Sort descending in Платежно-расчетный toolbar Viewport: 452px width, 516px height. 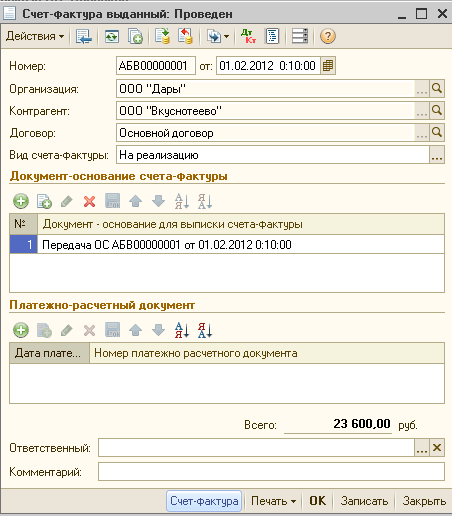pyautogui.click(x=205, y=330)
